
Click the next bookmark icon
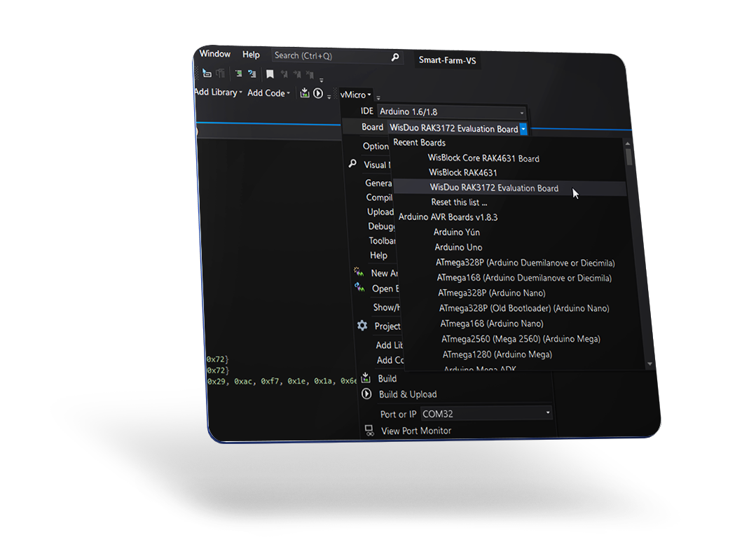297,75
